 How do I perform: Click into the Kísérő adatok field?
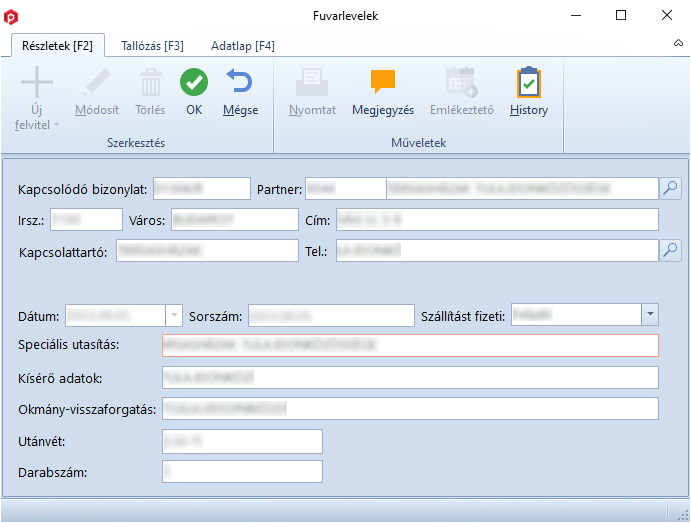pos(409,377)
